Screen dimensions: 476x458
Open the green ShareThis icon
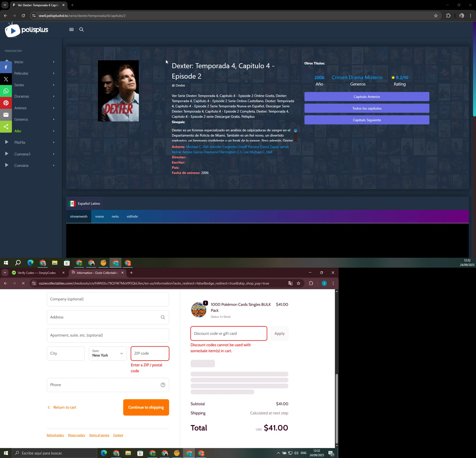[x=6, y=127]
